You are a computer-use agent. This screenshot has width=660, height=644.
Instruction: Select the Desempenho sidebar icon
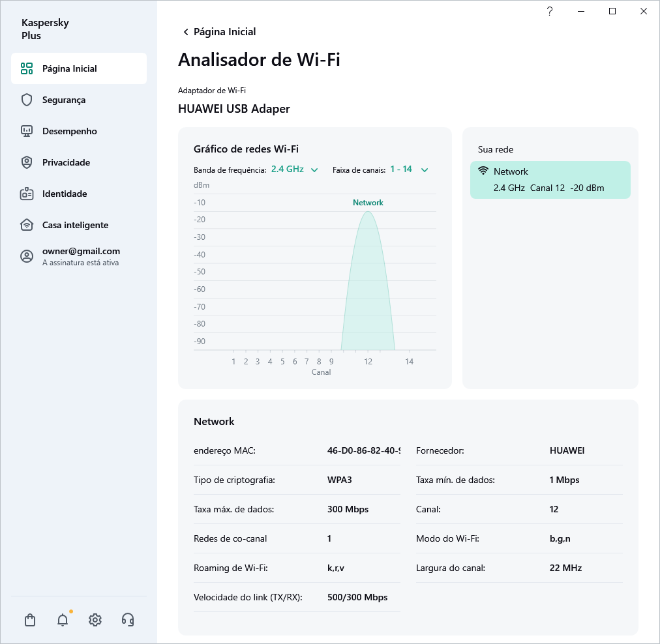[x=26, y=131]
